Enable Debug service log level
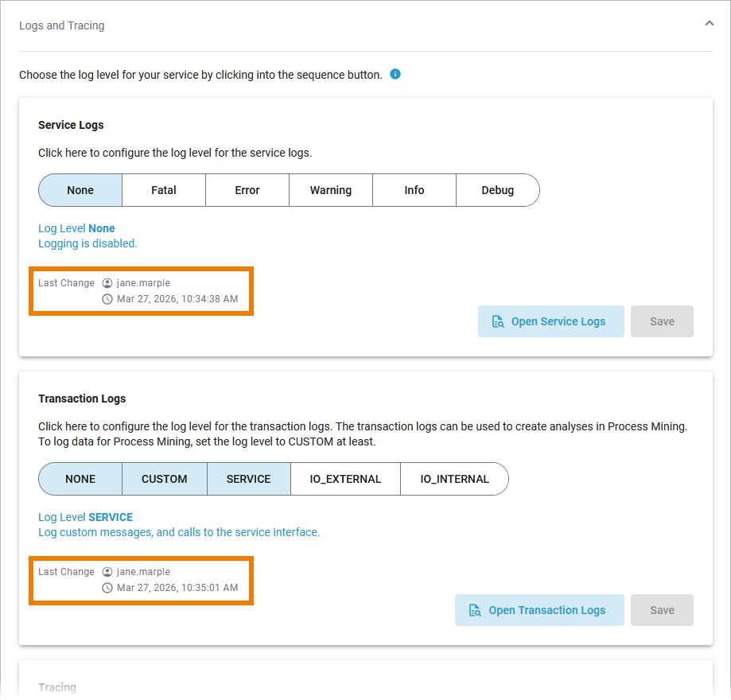This screenshot has height=700, width=731. [498, 190]
